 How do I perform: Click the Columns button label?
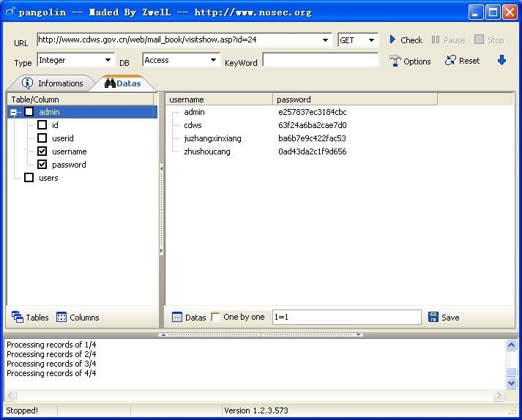click(84, 318)
